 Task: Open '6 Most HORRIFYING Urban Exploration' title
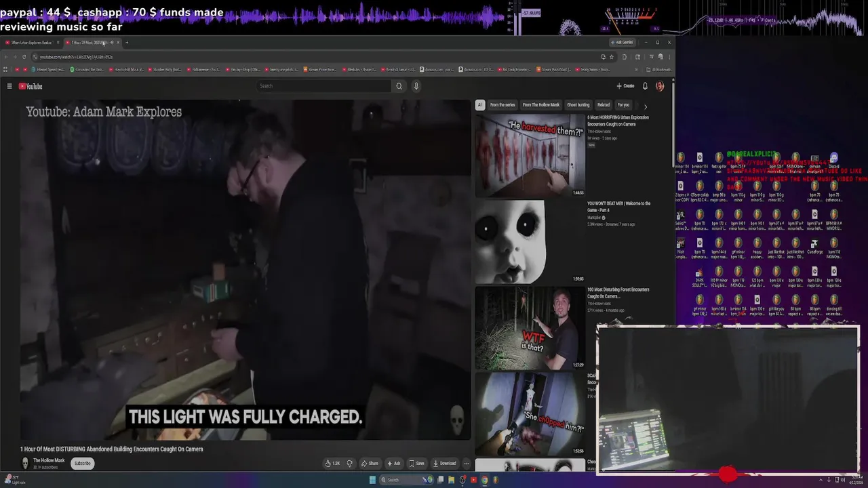[x=618, y=121]
